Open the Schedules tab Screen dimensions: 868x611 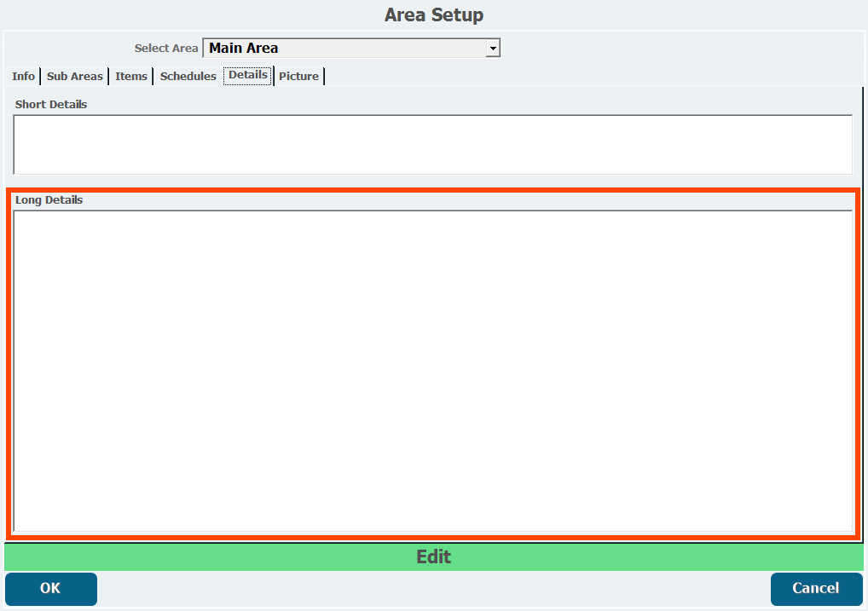coord(188,77)
